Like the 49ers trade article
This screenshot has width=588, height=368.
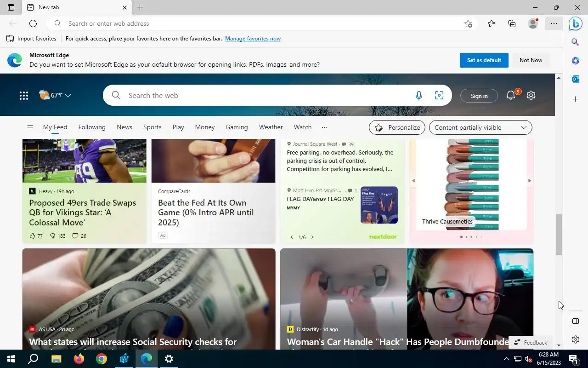[36, 236]
